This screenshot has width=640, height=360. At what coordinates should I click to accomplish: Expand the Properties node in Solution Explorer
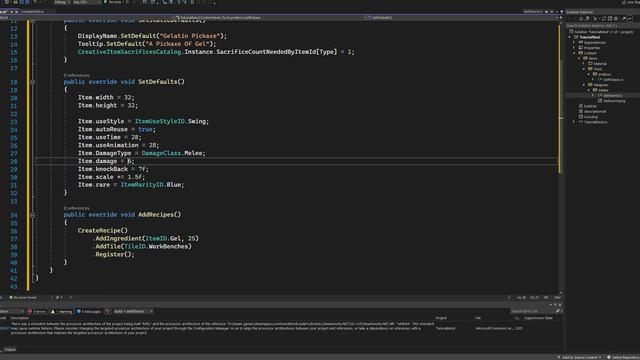574,47
